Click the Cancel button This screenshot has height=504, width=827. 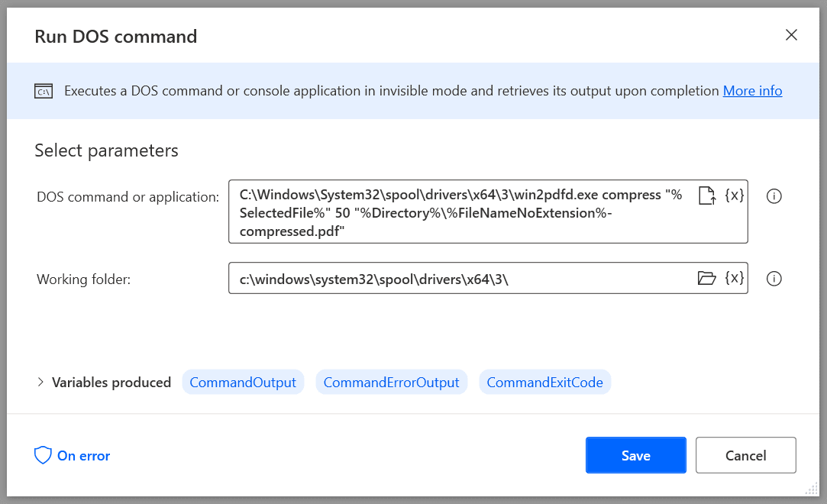(x=746, y=455)
